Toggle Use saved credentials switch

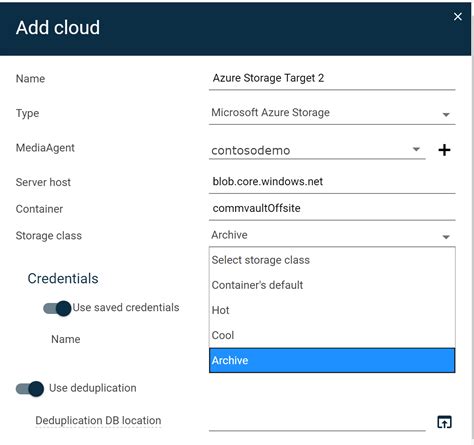[x=57, y=308]
